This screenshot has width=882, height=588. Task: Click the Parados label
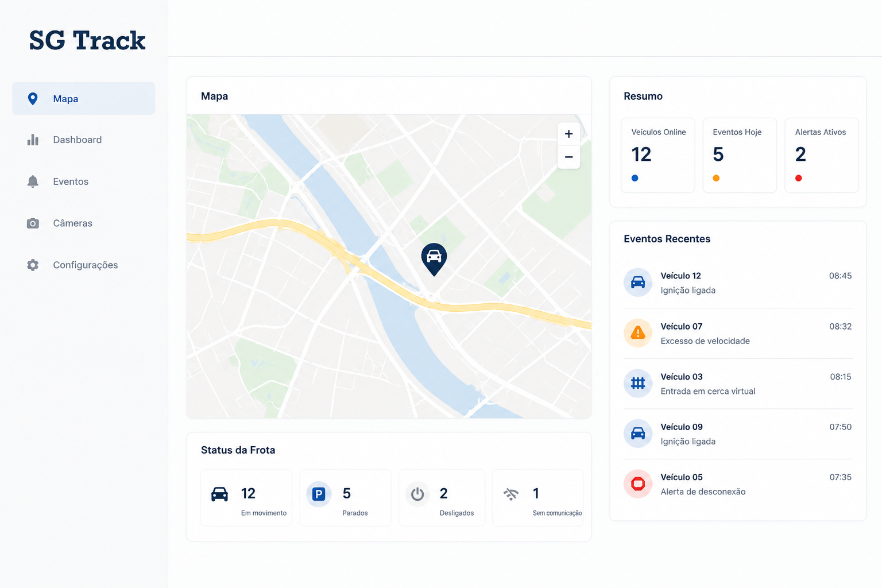point(355,513)
